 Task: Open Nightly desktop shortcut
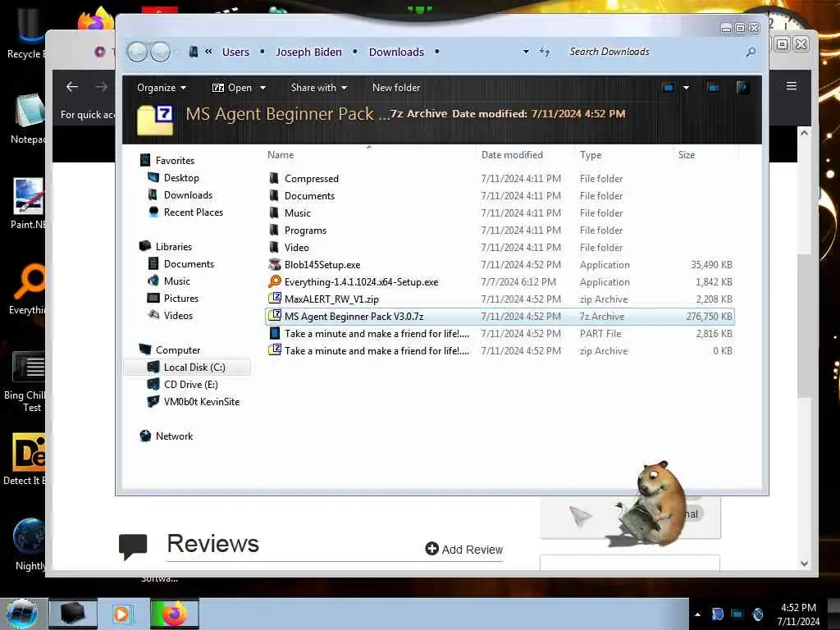[29, 545]
